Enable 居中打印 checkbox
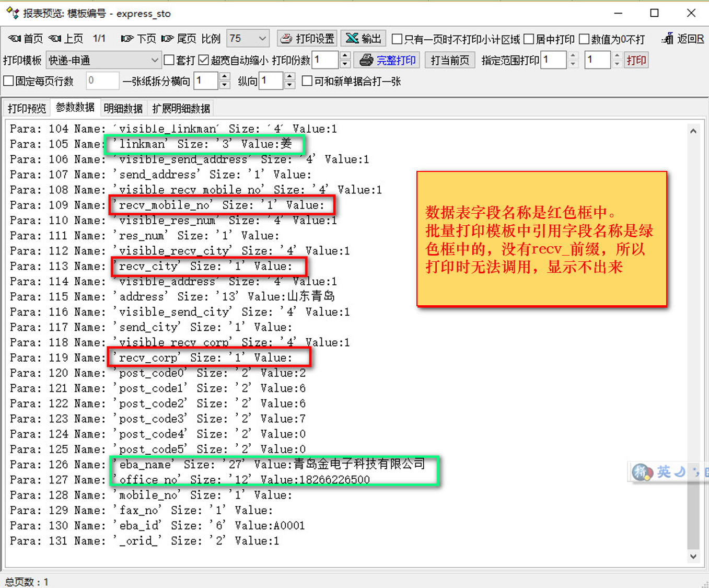 coord(529,39)
